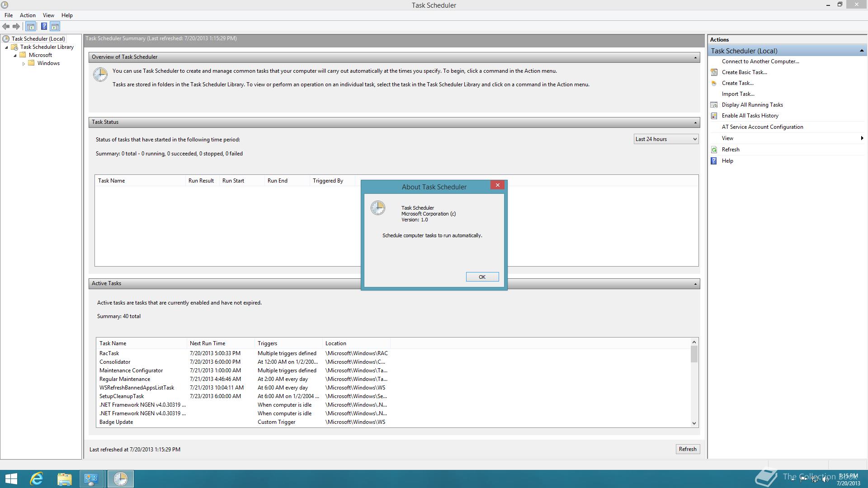The width and height of the screenshot is (868, 488).
Task: Open the File menu
Action: [x=9, y=15]
